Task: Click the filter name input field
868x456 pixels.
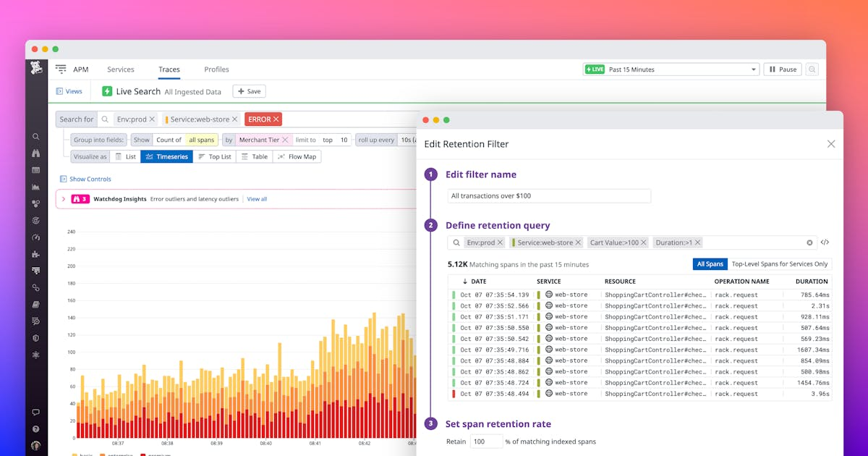Action: (x=549, y=195)
